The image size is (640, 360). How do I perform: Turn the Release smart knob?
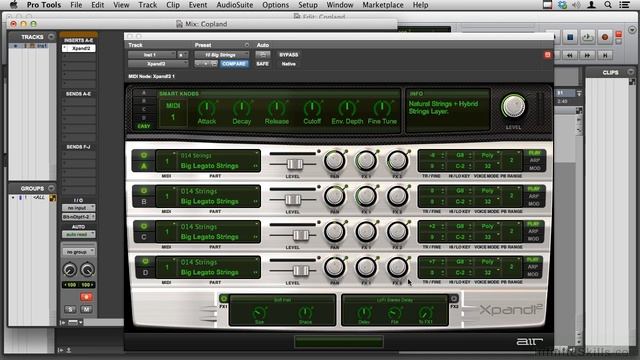[276, 108]
